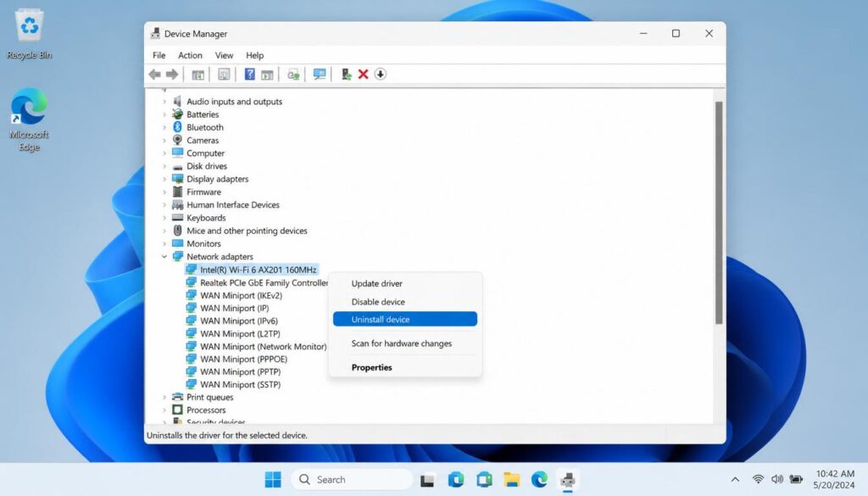Expand the Bluetooth category

(164, 127)
